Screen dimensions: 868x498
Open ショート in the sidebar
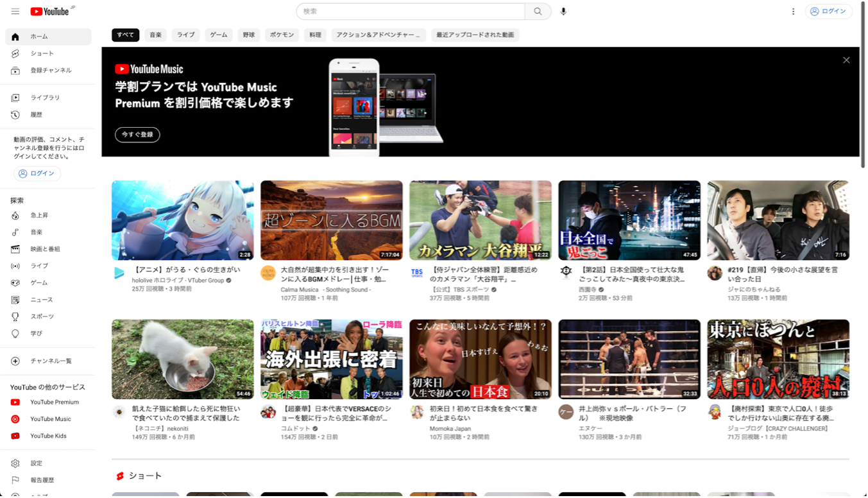pos(42,53)
